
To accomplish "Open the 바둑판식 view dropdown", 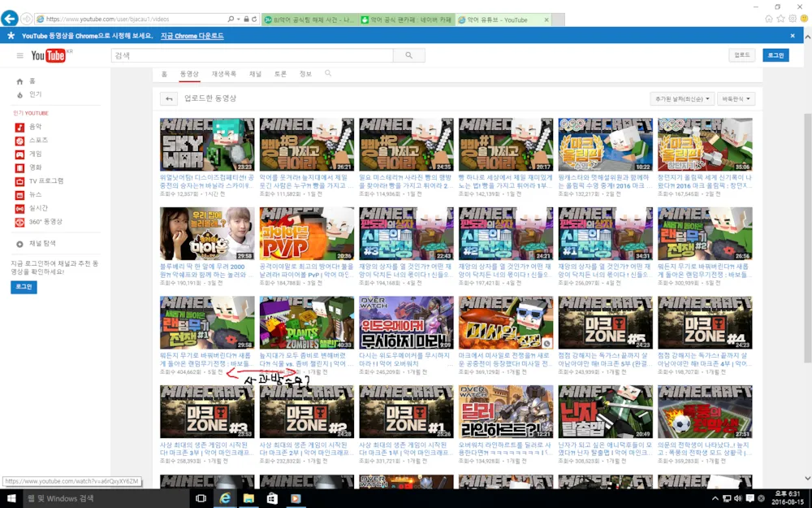I will click(736, 99).
